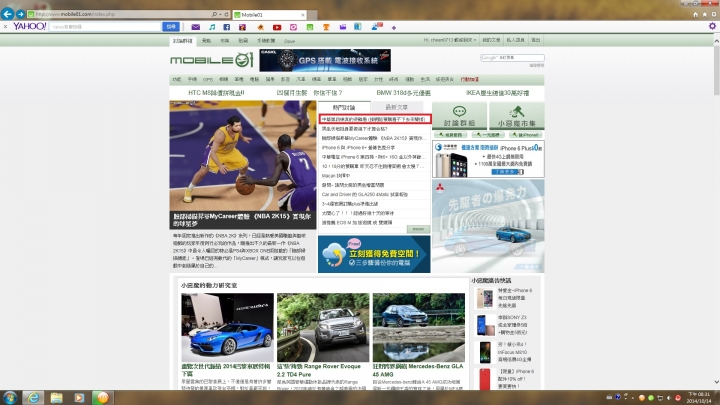Open browser favorites star icon
Screen dimensions: 720x405
704,14
